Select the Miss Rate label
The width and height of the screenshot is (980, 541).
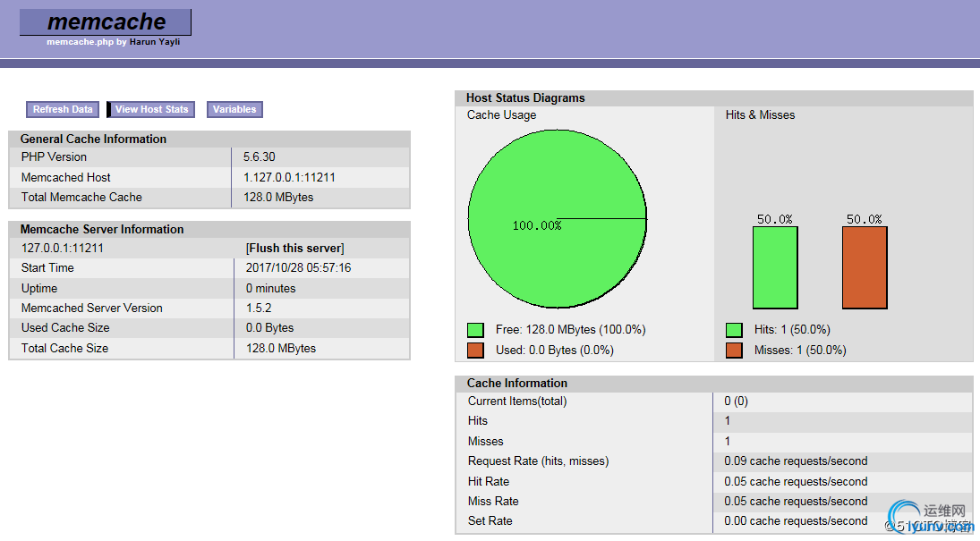[x=493, y=502]
